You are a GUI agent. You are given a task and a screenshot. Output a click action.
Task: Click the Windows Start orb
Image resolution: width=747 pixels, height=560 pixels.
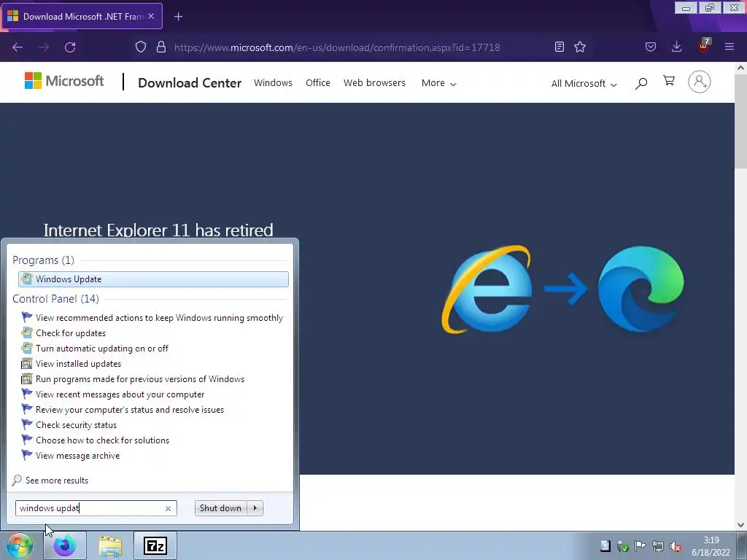[x=19, y=545]
